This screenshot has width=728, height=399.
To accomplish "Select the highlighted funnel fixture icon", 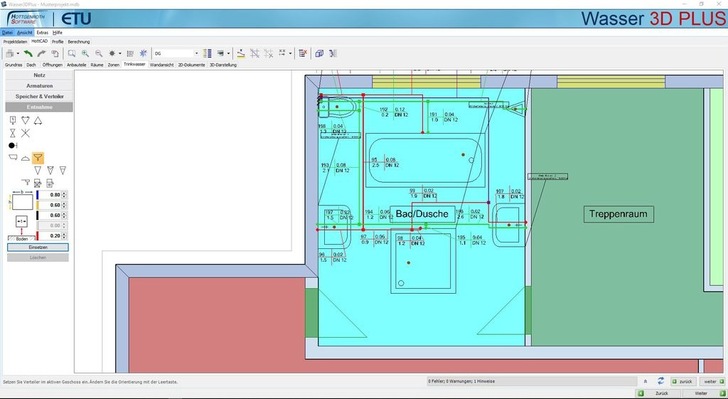I will pyautogui.click(x=38, y=158).
